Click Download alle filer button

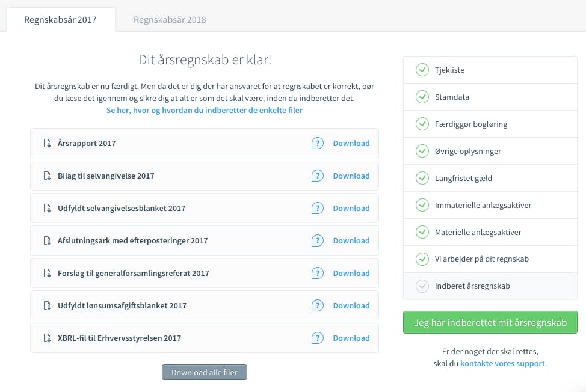tap(205, 372)
